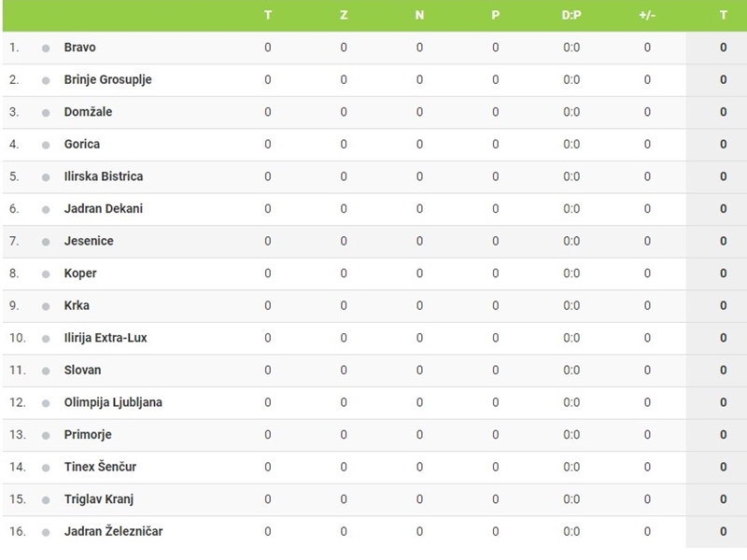Open the Triglav Kranj team link
This screenshot has width=747, height=560.
[99, 499]
